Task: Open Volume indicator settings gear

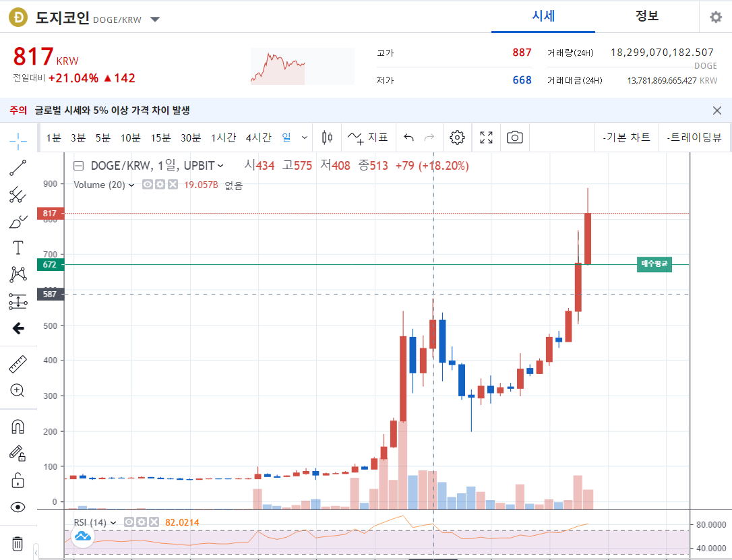Action: (160, 185)
